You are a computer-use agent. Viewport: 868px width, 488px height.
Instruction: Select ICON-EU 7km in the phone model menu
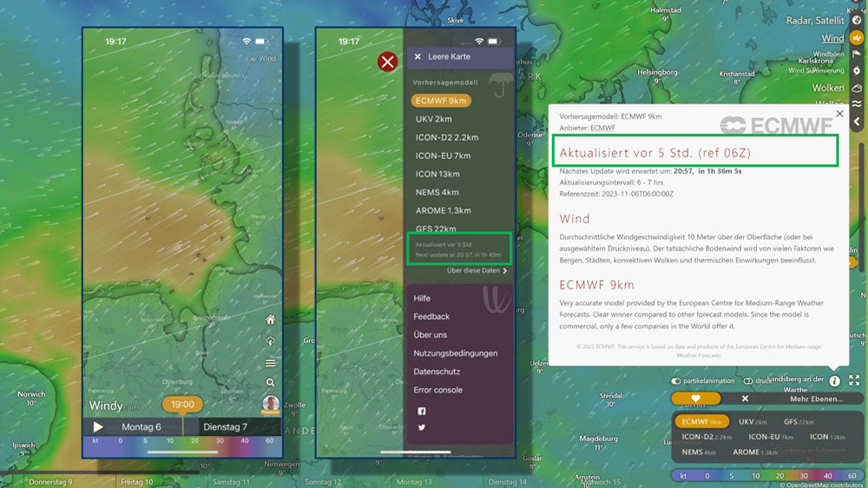(443, 156)
